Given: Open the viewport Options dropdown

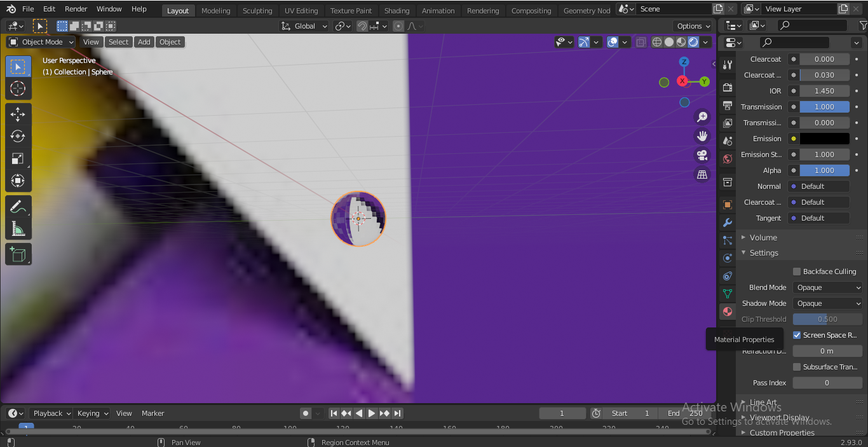Looking at the screenshot, I should tap(693, 26).
